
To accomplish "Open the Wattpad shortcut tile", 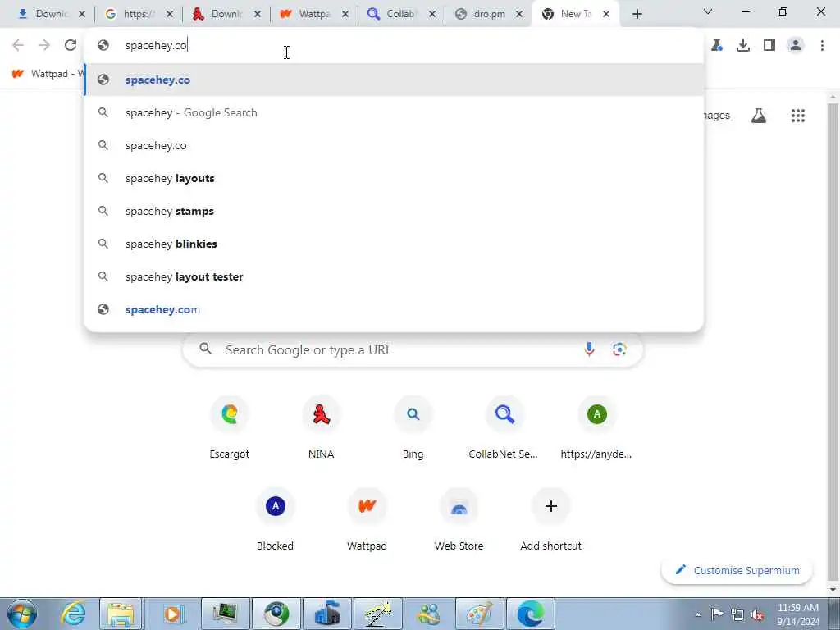I will [367, 520].
